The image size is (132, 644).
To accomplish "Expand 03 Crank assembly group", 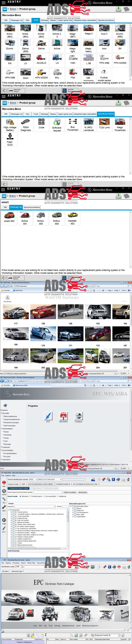I will coord(11,516).
